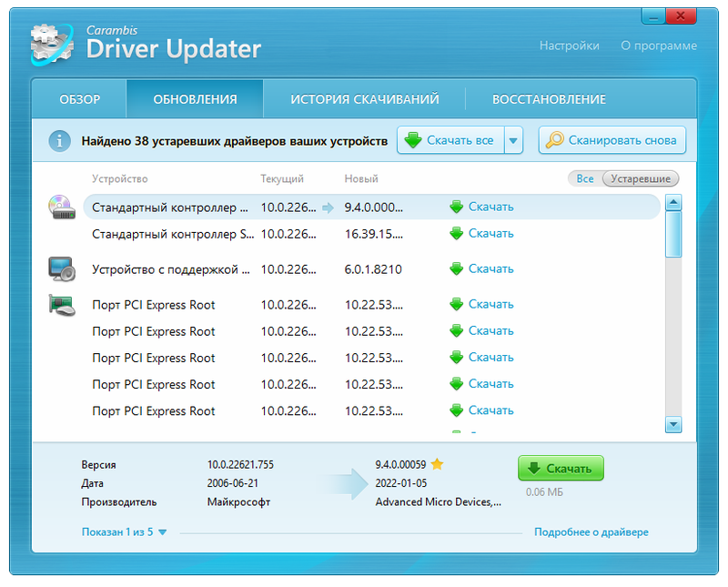Click the blue info icon
Viewport: 728px width, 587px height.
click(x=59, y=140)
